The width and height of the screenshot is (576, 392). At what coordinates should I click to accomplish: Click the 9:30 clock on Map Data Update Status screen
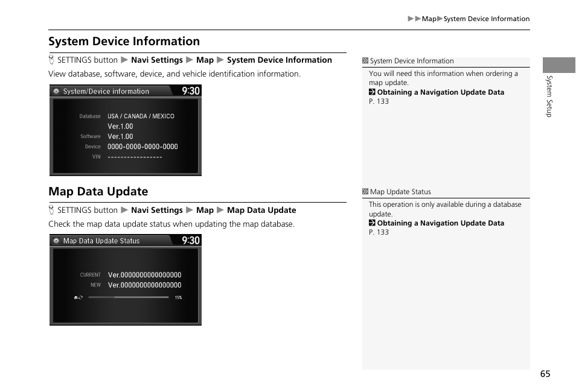(191, 241)
